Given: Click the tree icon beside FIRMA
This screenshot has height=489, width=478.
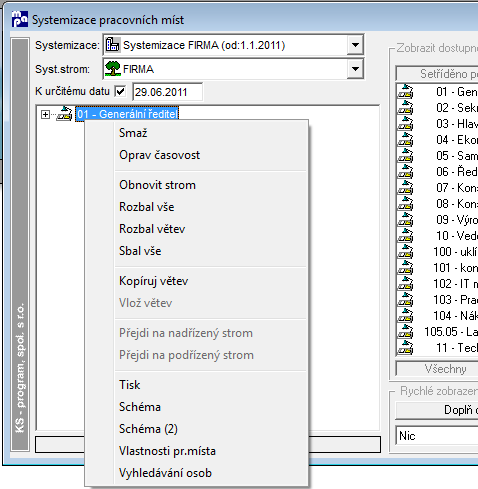Looking at the screenshot, I should (113, 69).
